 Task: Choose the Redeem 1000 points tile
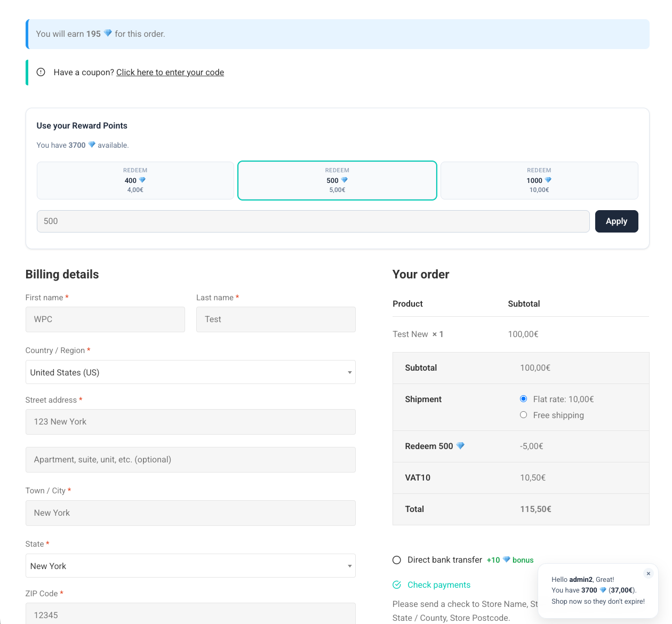click(539, 180)
